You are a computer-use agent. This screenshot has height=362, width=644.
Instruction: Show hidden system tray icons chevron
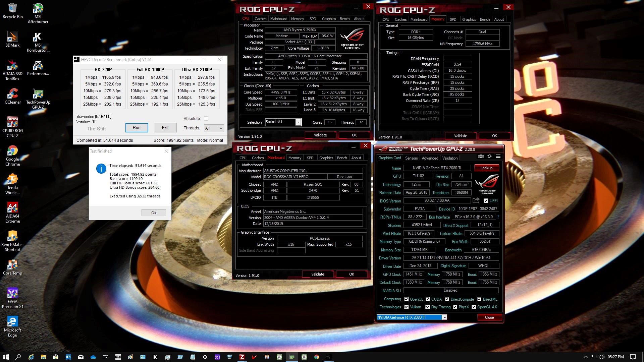585,357
